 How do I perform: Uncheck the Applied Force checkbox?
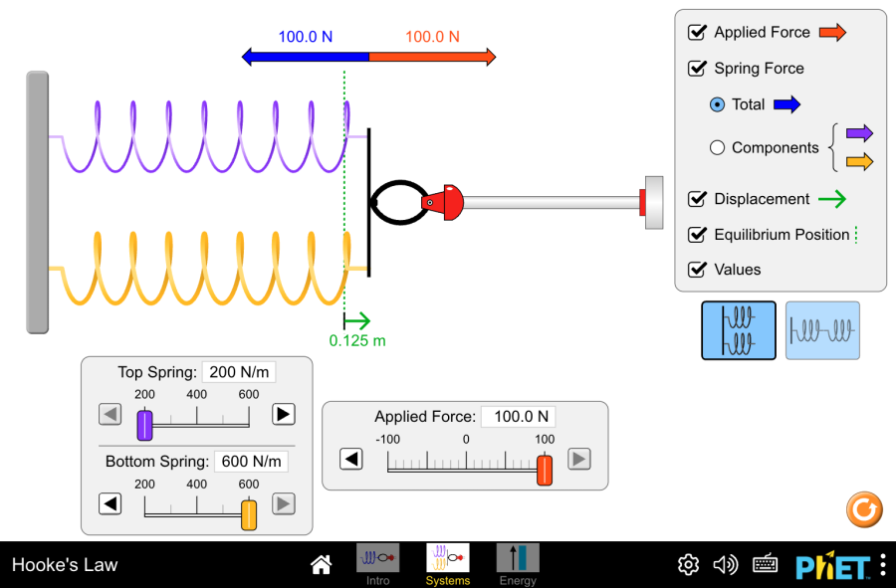[x=698, y=32]
